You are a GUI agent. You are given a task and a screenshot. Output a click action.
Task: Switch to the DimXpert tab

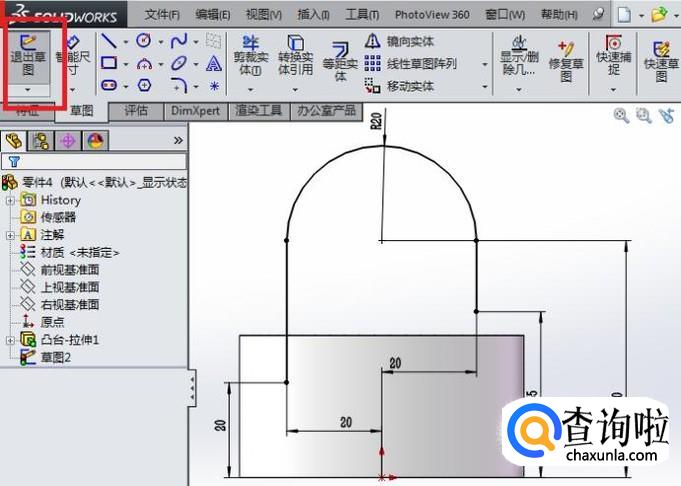pyautogui.click(x=195, y=111)
